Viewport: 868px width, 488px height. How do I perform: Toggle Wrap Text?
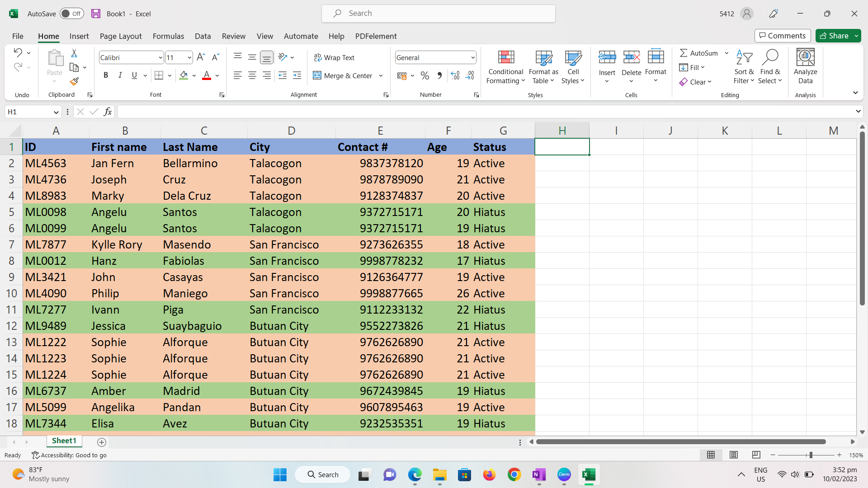(x=334, y=57)
